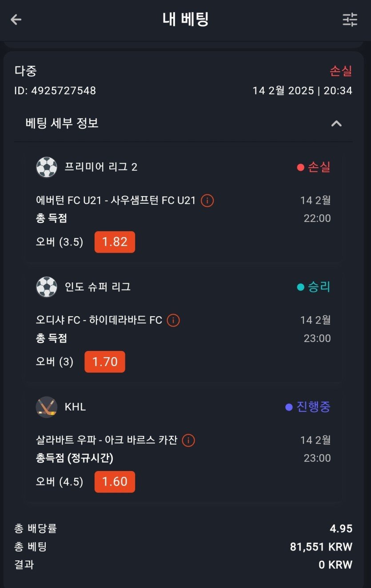Select the 1.70 odds button
The width and height of the screenshot is (371, 588).
point(105,362)
